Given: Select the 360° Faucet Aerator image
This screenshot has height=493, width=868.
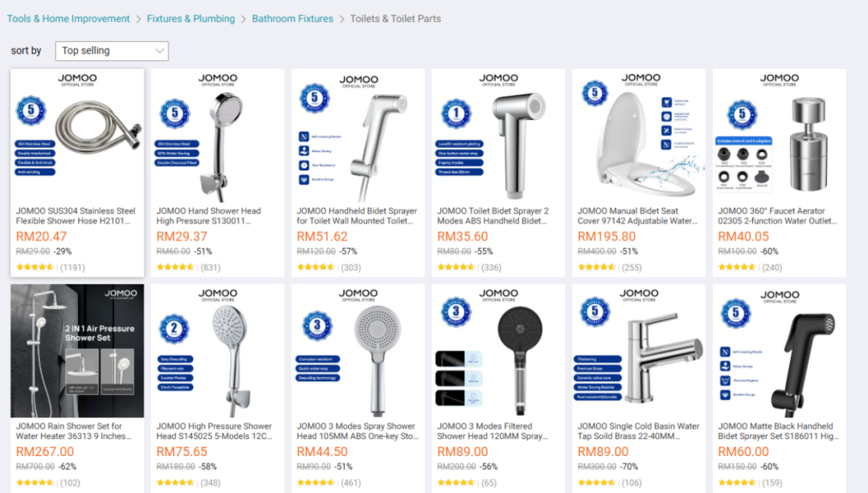Looking at the screenshot, I should [x=780, y=136].
